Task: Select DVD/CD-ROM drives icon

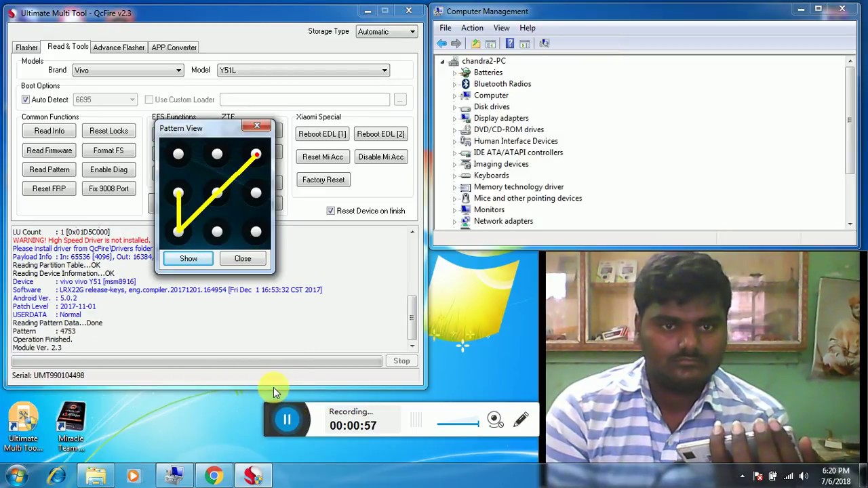Action: pos(466,129)
